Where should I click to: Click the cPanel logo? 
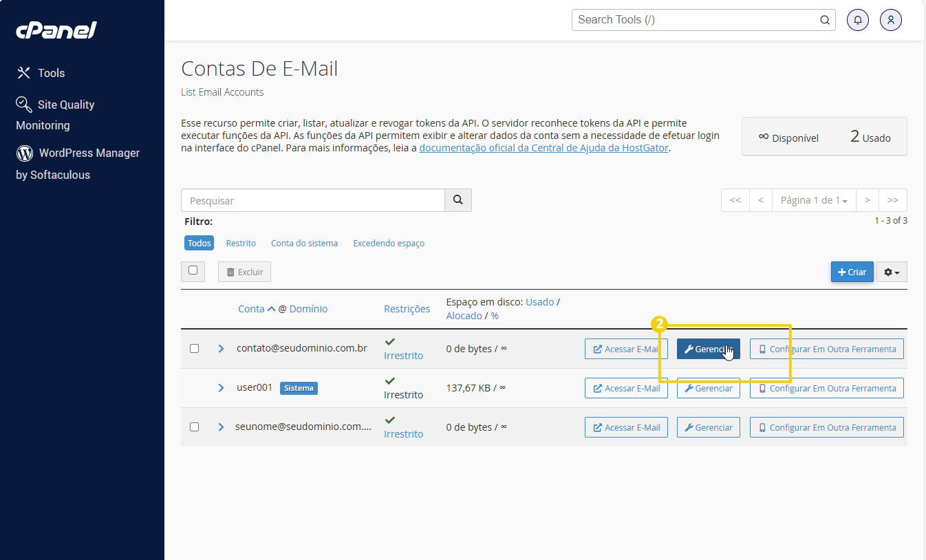pos(56,30)
